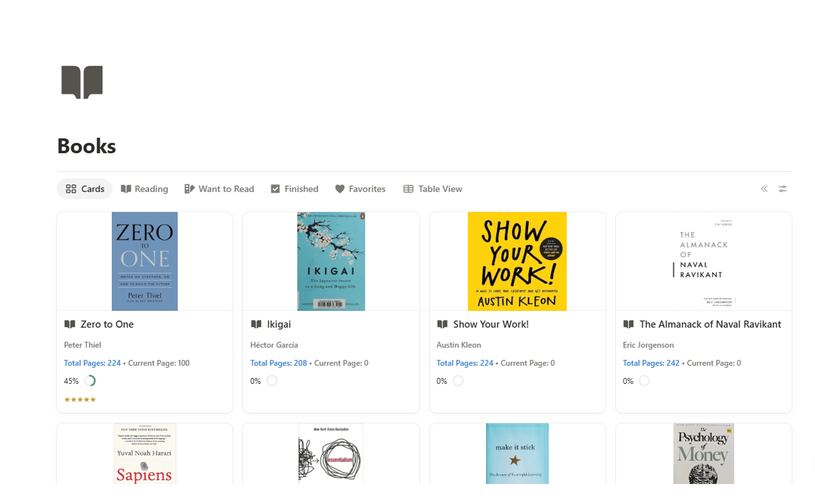
Task: Click the Make It Stick cover image
Action: [517, 453]
